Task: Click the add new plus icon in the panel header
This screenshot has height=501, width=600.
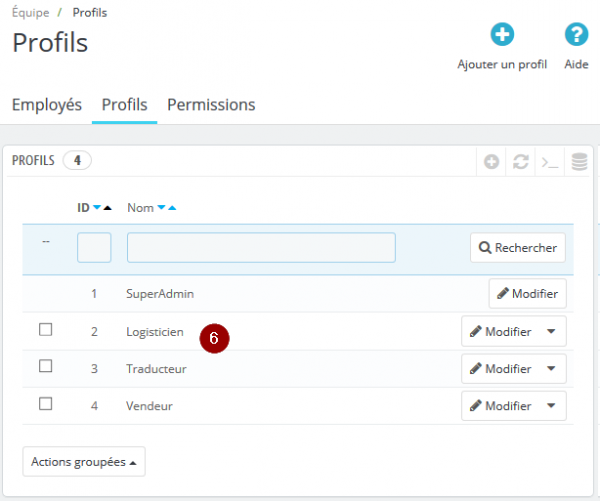Action: (491, 162)
